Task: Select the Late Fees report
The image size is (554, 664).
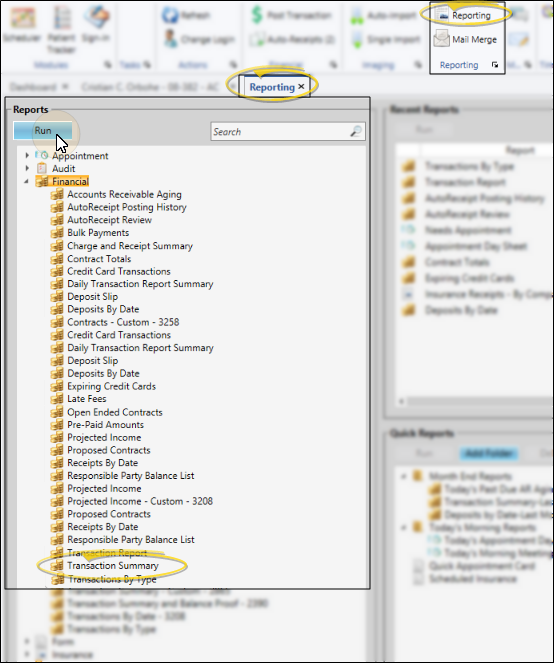Action: pos(87,398)
